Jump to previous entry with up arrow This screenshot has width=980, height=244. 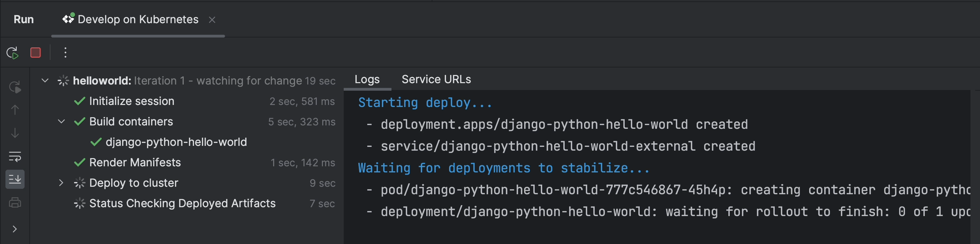pos(15,110)
